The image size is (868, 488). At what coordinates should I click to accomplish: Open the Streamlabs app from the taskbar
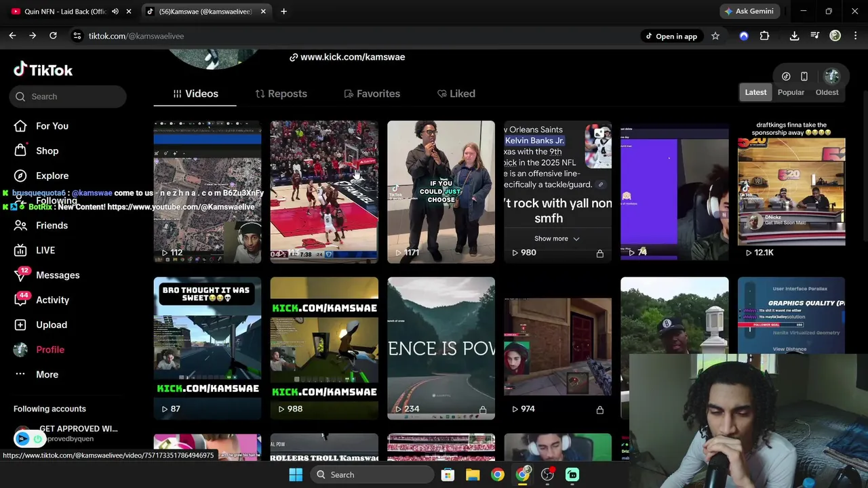point(572,474)
